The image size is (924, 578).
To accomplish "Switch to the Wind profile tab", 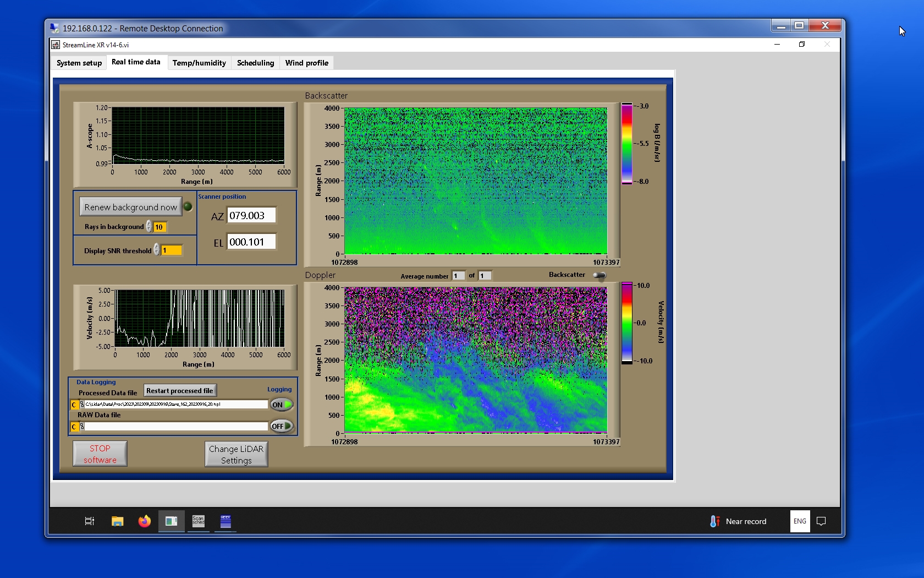I will (x=306, y=63).
